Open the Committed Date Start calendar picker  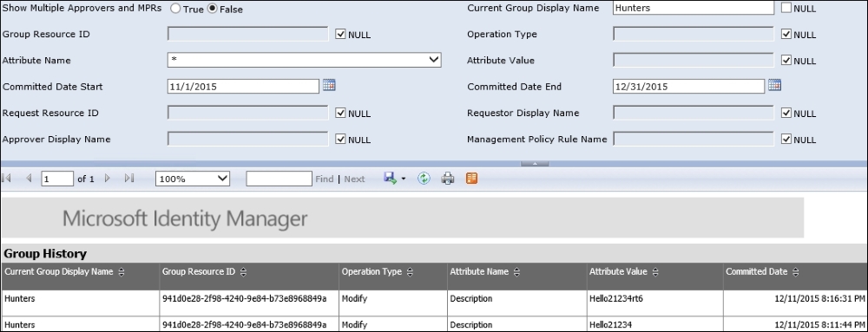[x=329, y=85]
